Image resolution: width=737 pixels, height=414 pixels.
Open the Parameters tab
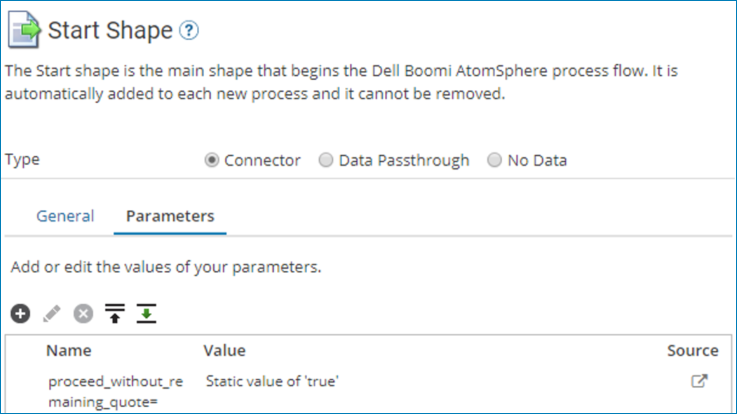[x=170, y=216]
